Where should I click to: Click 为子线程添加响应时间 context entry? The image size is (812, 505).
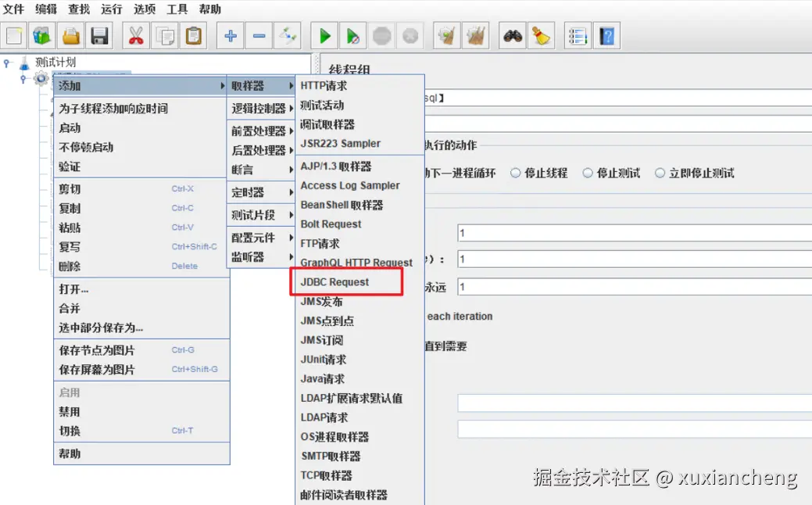pyautogui.click(x=141, y=108)
